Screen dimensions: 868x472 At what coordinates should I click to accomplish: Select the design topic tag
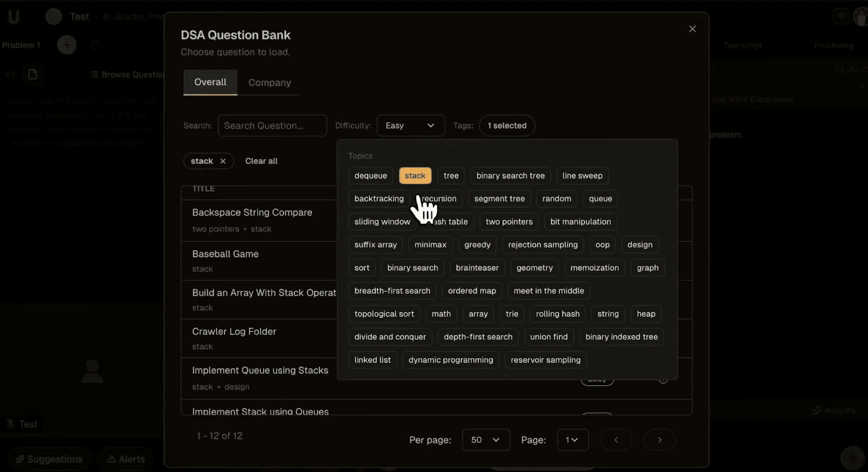pos(640,245)
